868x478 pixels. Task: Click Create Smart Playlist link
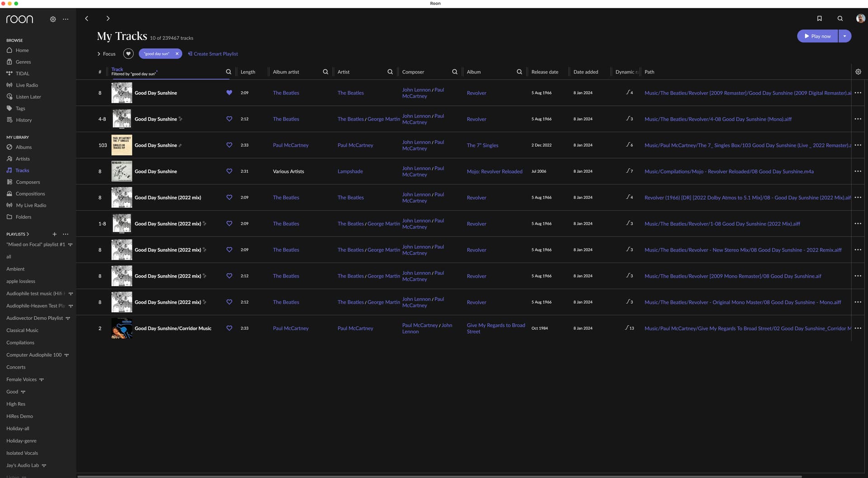[213, 54]
